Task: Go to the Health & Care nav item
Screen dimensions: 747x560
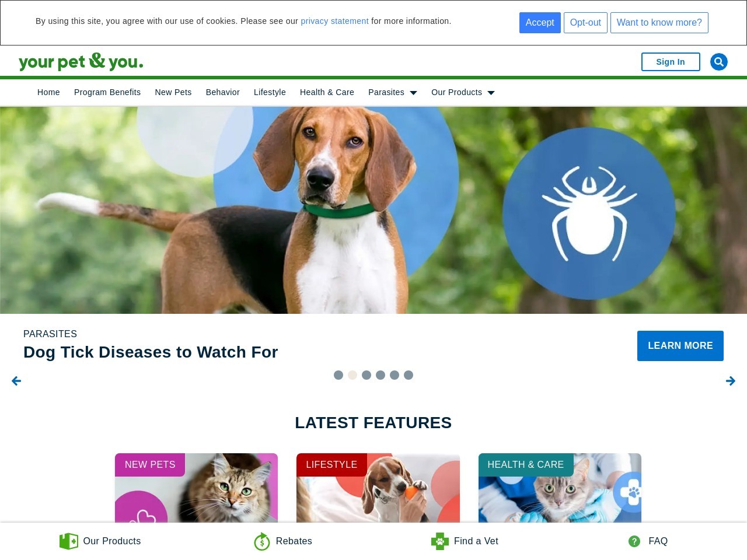Action: (327, 92)
